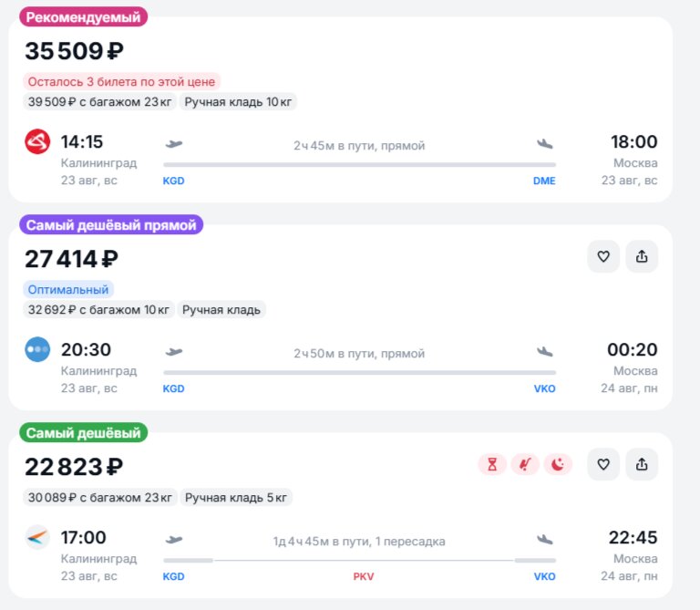Add the 27 414 ₽ flight to favorites

pos(603,256)
